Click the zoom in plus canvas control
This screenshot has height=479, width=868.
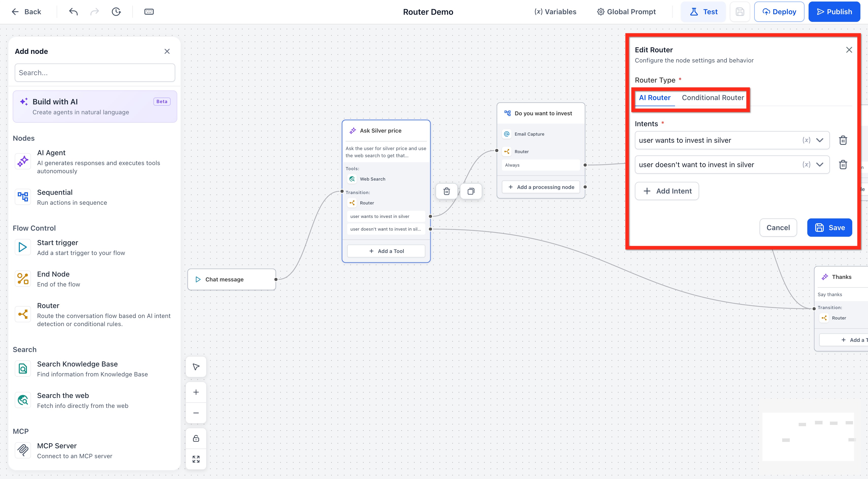pyautogui.click(x=196, y=392)
